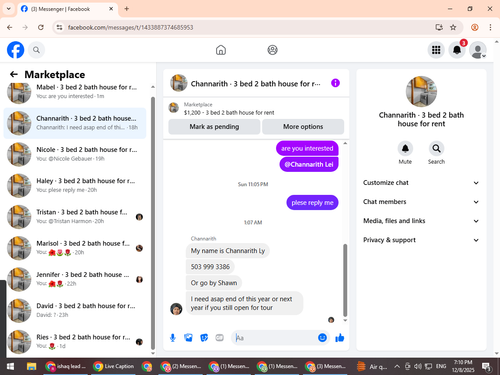Select the Channarith chat in list
Image resolution: width=500 pixels, height=375 pixels.
[x=75, y=123]
